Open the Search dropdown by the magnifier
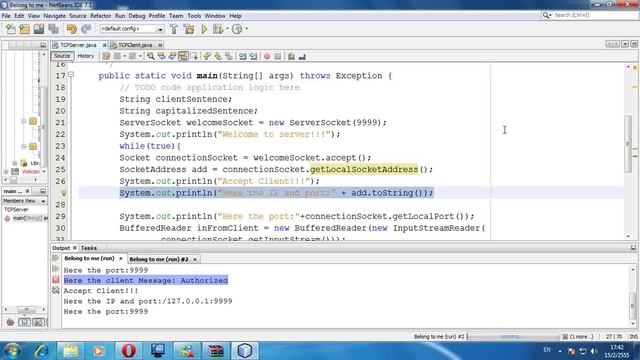 point(547,15)
